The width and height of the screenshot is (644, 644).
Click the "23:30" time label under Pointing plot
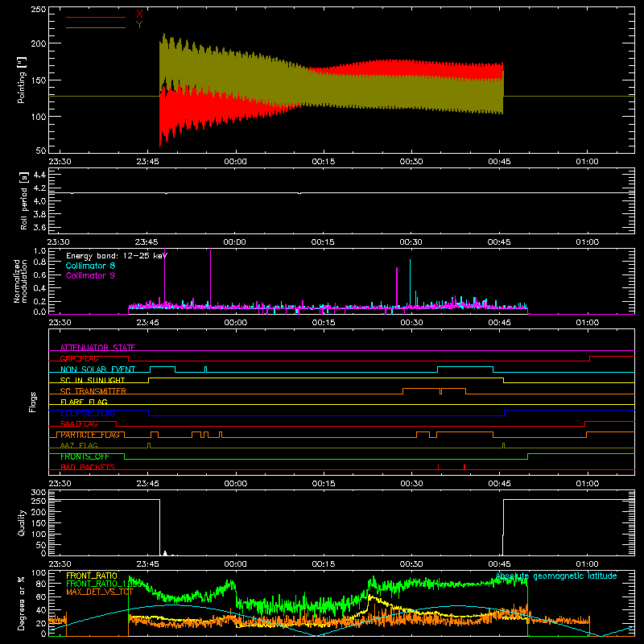click(x=60, y=162)
